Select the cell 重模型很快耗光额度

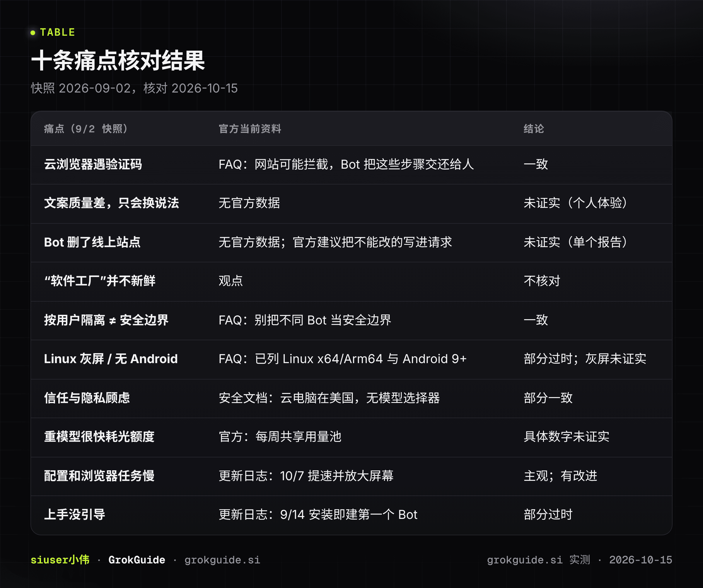99,436
